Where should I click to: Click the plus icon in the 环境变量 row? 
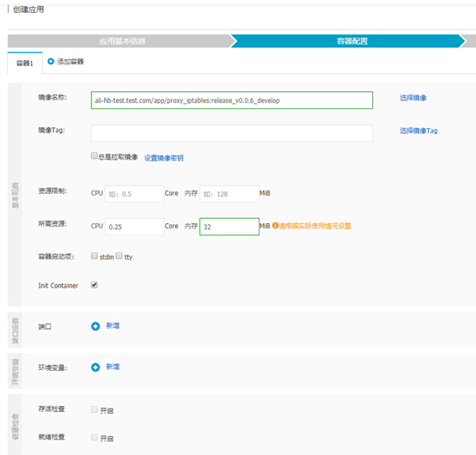[95, 367]
